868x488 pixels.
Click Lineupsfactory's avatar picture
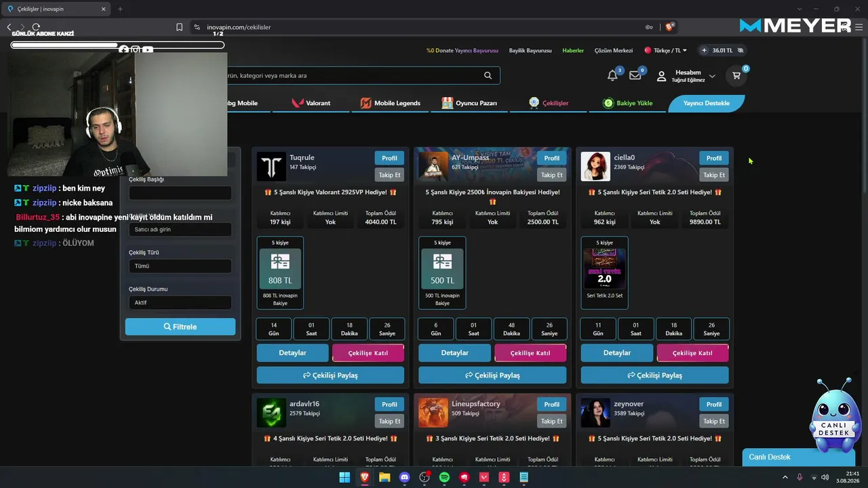tap(433, 413)
